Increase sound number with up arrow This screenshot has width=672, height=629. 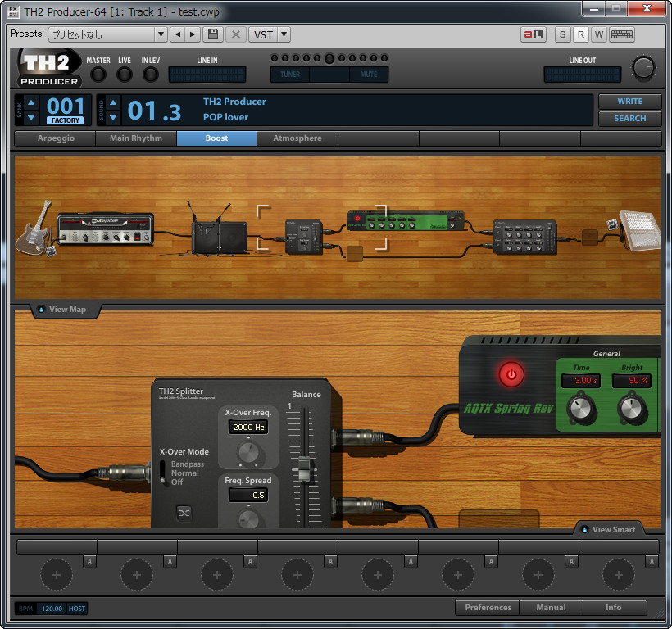point(113,102)
